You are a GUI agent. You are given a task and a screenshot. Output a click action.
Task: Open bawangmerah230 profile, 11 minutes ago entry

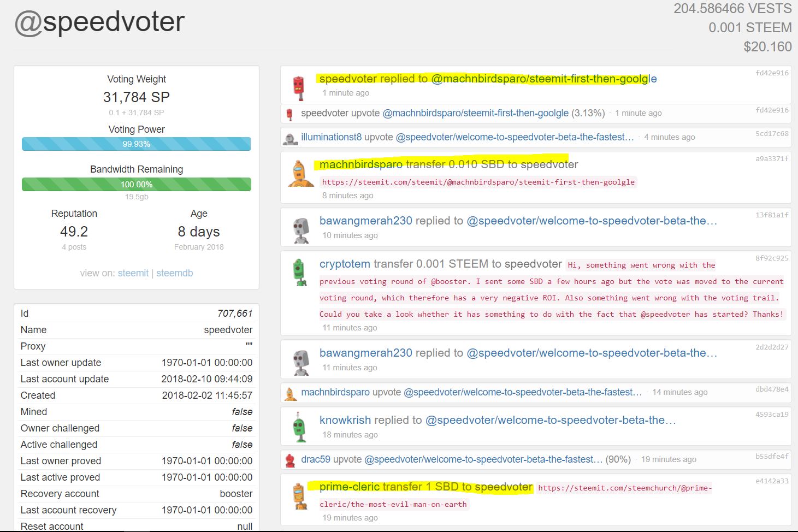pos(366,353)
